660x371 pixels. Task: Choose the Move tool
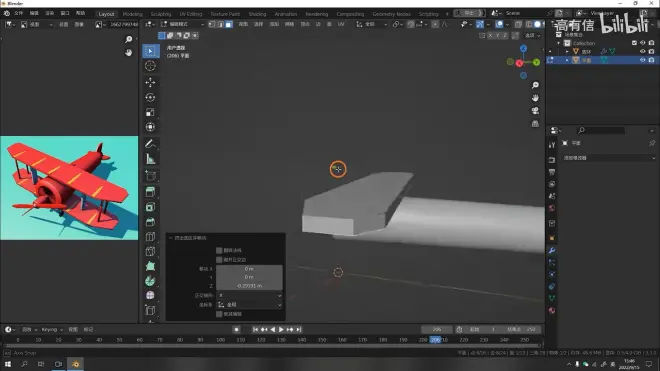[x=150, y=83]
